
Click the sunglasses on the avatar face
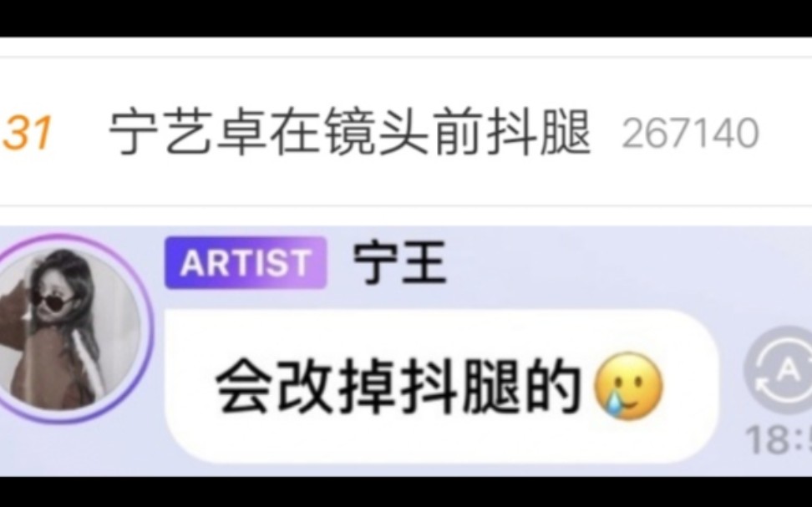pyautogui.click(x=53, y=300)
